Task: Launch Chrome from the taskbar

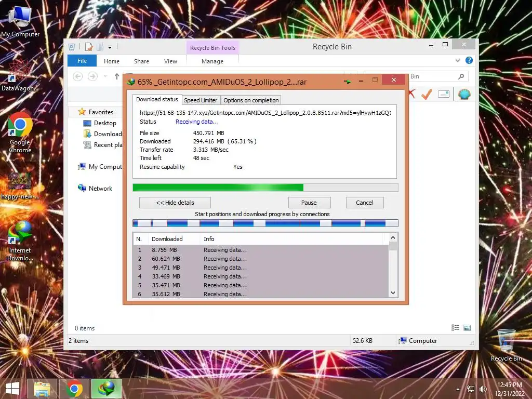Action: 74,389
